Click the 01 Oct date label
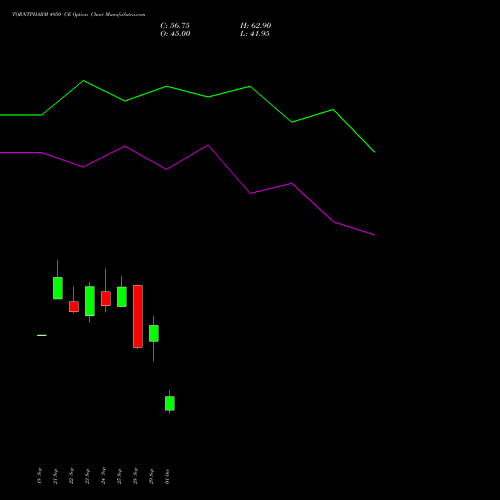Viewport: 500px width, 500px height. pos(167,476)
